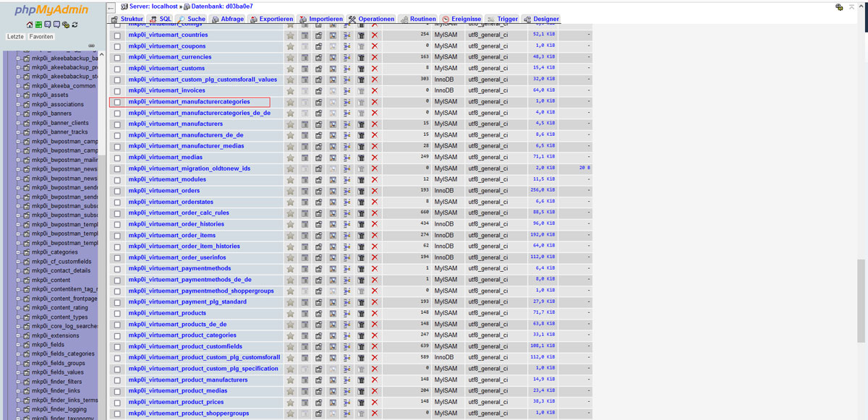Click the phpMyAdmin home icon
This screenshot has height=420, width=868.
click(x=30, y=25)
